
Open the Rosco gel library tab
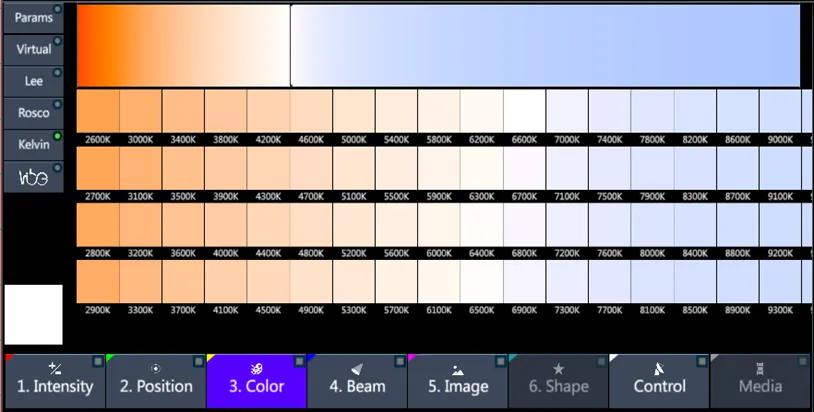(x=34, y=113)
